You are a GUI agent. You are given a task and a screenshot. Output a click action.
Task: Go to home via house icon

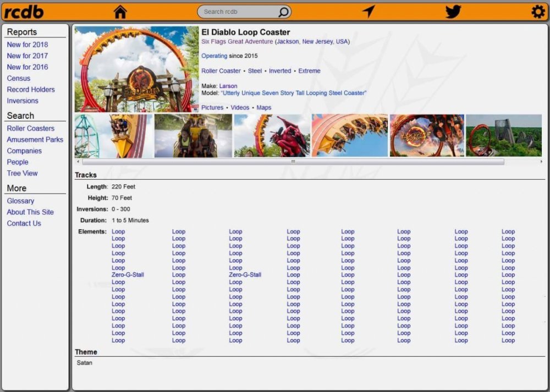tap(120, 12)
